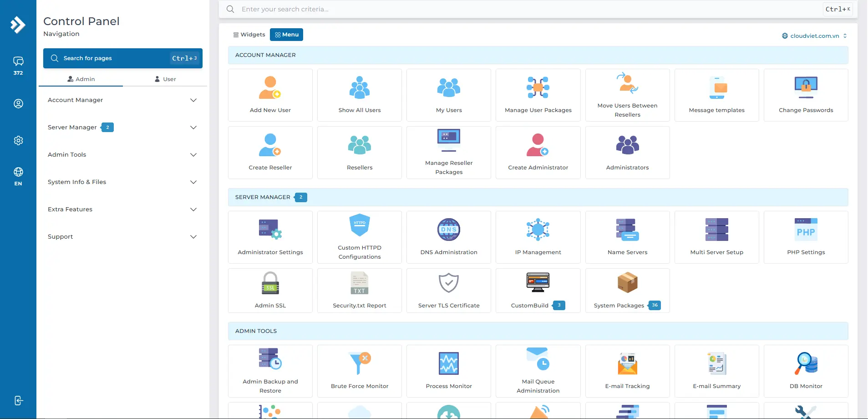Open the messages panel showing 372 notifications
Screen dimensions: 868x419
click(18, 64)
